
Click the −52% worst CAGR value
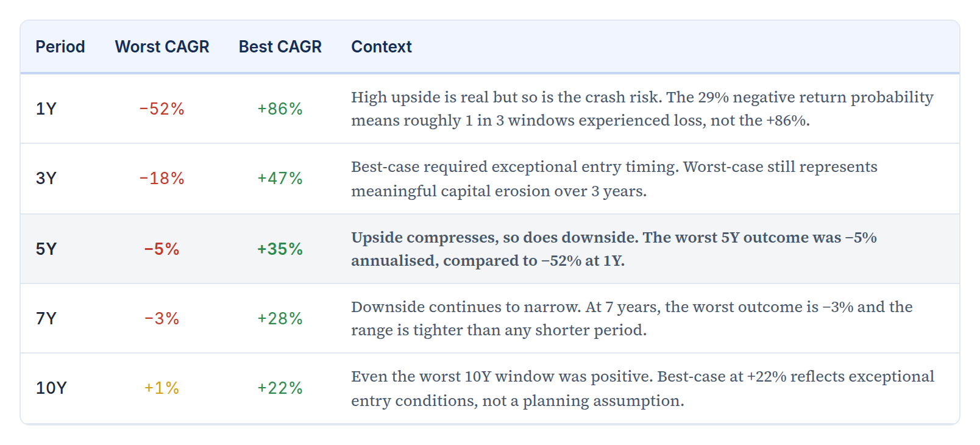(x=162, y=109)
